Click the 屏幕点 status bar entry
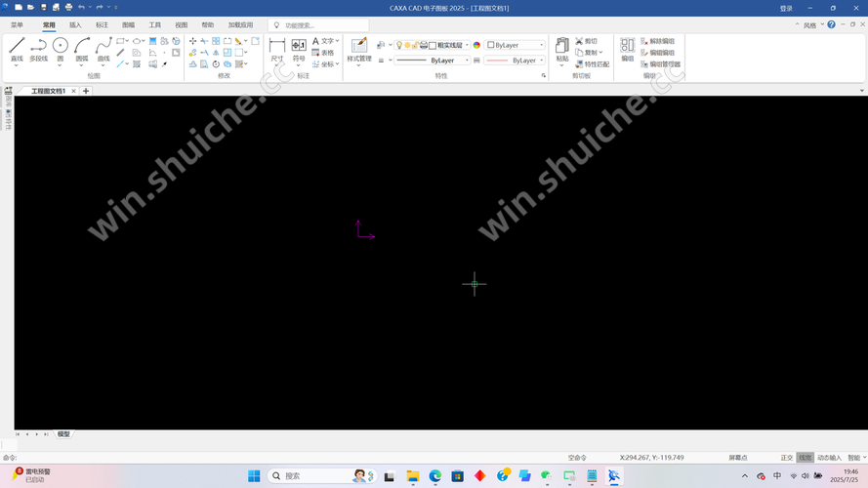The width and height of the screenshot is (868, 488). coord(738,458)
